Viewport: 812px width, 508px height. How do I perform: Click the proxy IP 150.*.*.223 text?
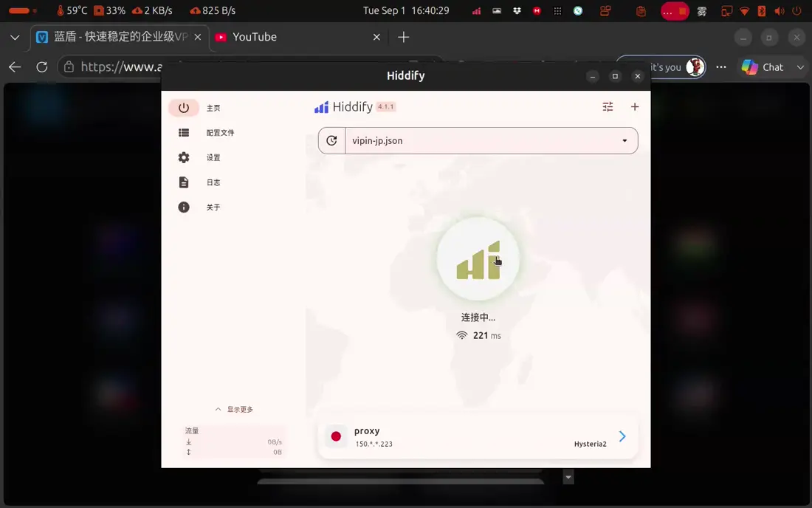[x=374, y=444]
